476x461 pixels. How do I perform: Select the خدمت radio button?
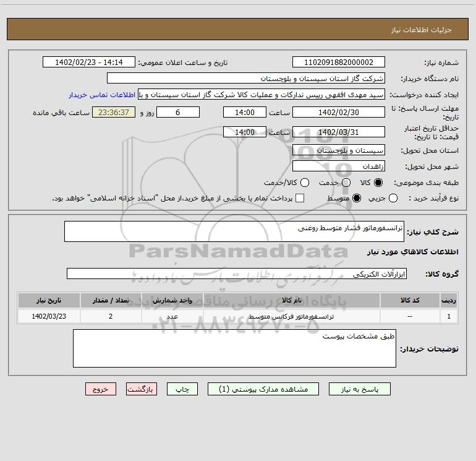(x=346, y=183)
